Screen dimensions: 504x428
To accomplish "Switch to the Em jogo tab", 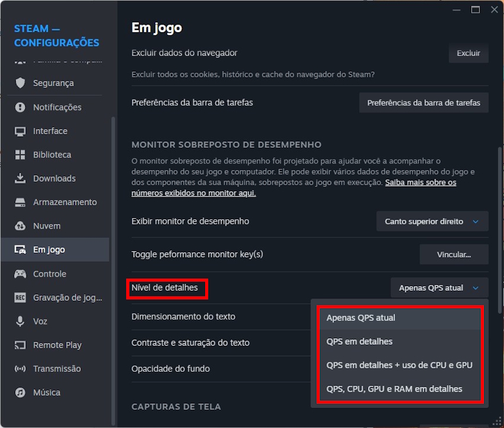I will click(56, 249).
